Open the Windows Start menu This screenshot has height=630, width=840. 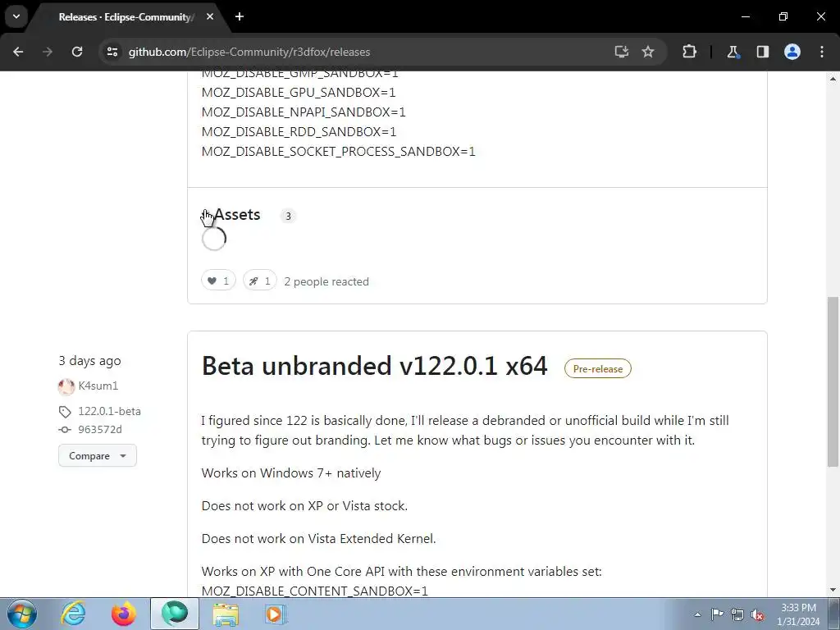coord(21,614)
